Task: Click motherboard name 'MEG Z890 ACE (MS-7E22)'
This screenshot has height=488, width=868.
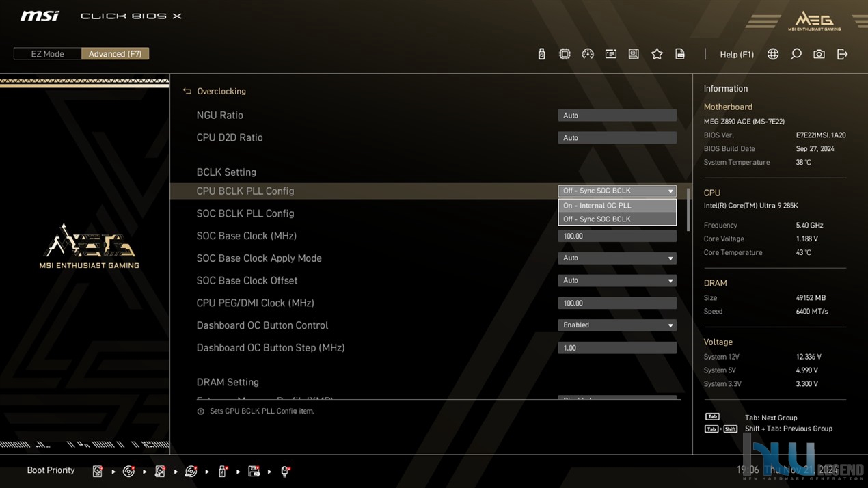Action: point(744,122)
